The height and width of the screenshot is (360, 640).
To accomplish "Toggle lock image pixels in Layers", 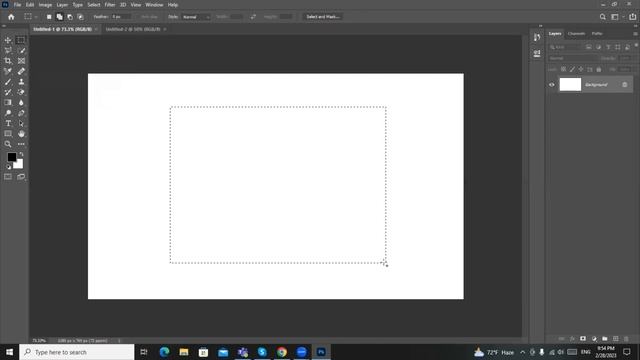I will (x=572, y=69).
